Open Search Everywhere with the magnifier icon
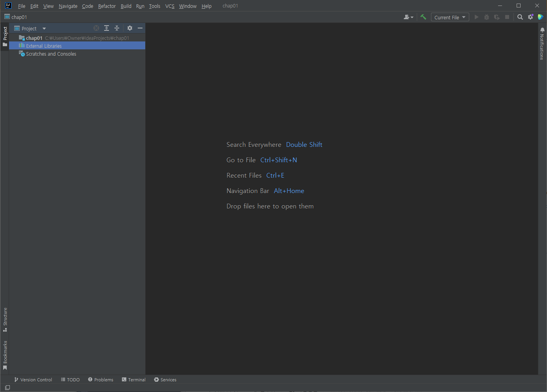The width and height of the screenshot is (547, 392). (520, 17)
